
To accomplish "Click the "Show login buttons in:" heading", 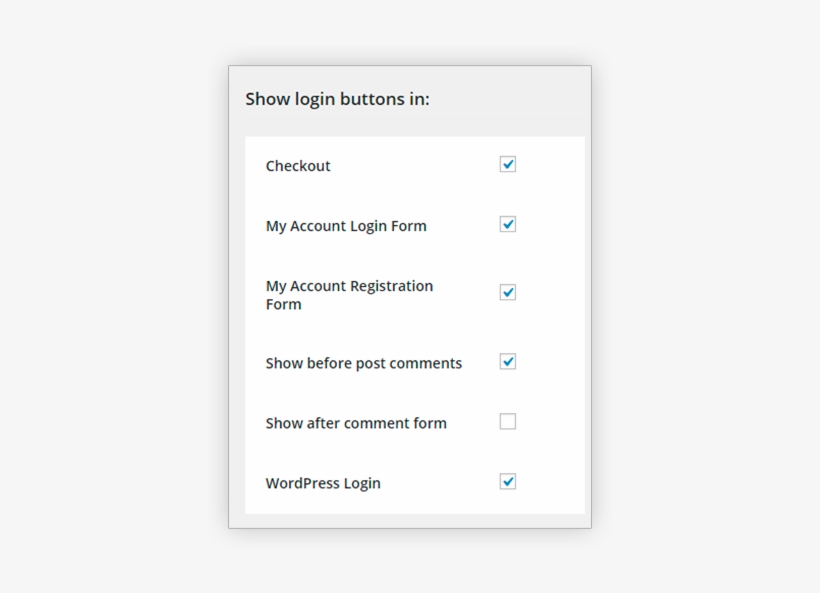I will click(337, 99).
